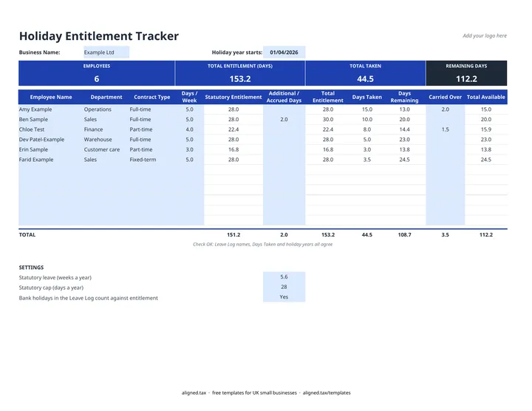Click the Operations department cell
This screenshot has height=411, width=532.
98,109
